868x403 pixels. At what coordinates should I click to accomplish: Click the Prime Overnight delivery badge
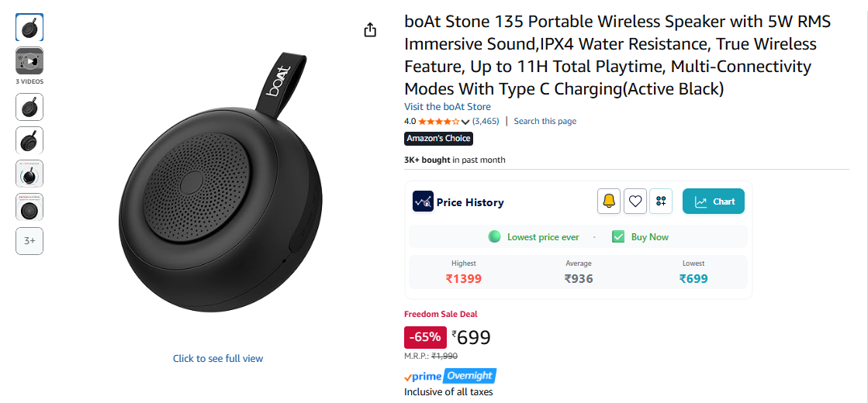click(x=450, y=376)
